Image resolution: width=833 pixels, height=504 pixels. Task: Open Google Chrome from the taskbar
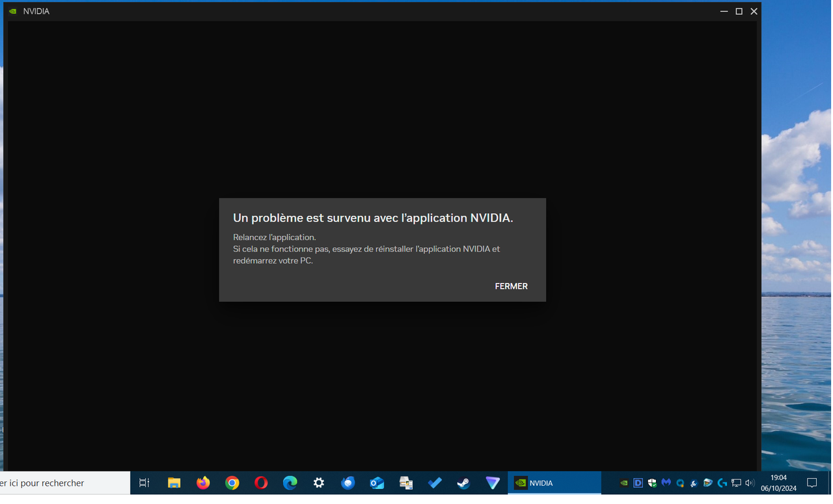232,483
